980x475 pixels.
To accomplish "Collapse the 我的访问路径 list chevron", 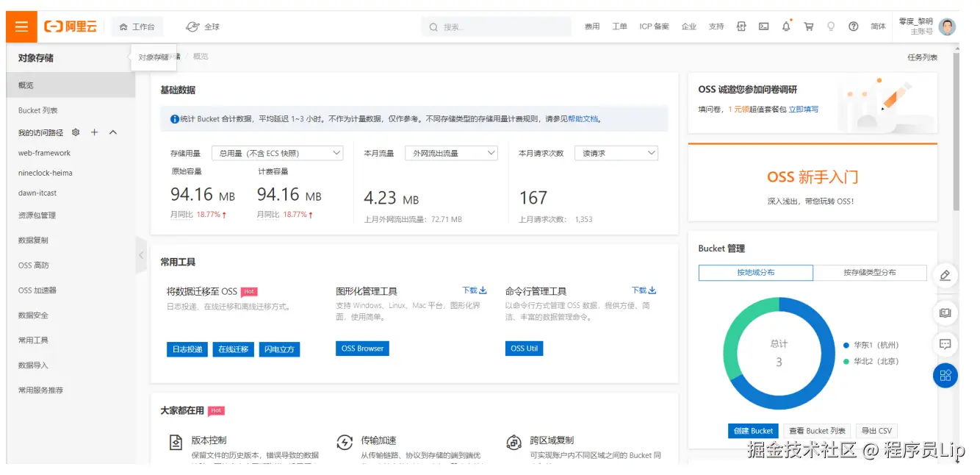I will [x=113, y=132].
